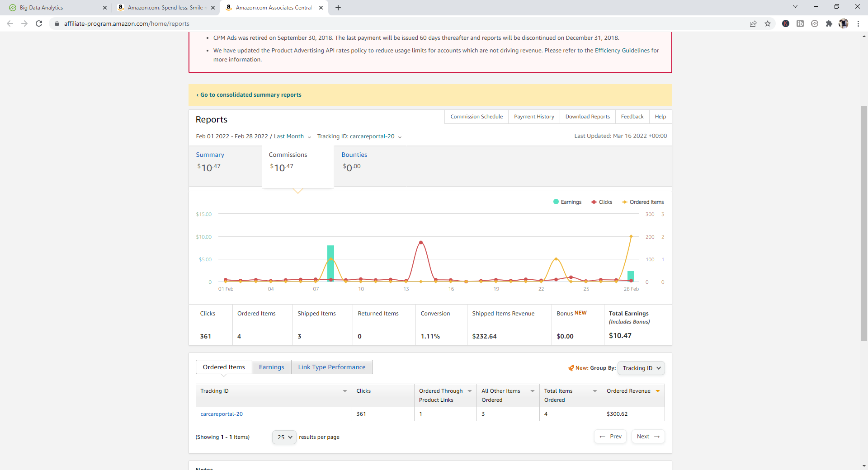Open Commission Schedule
The image size is (868, 470).
476,117
